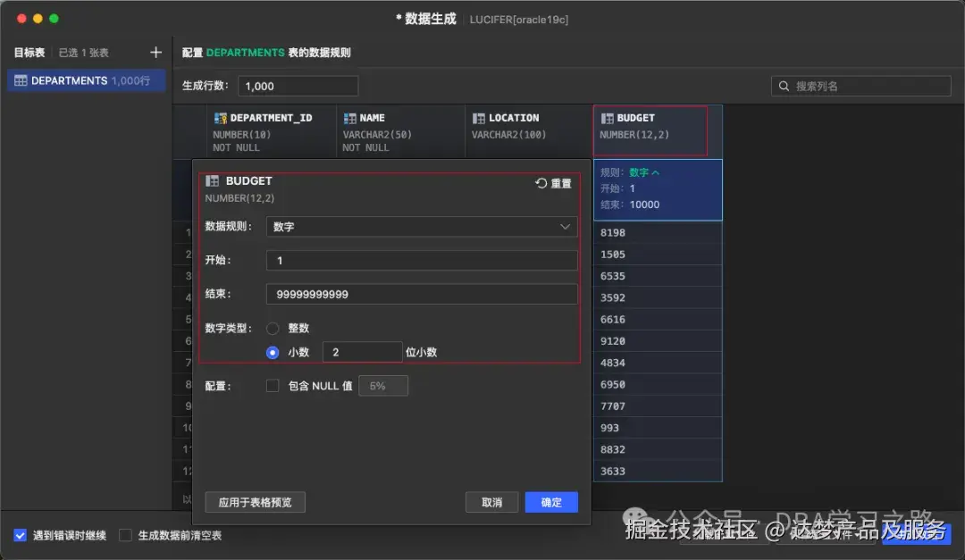
Task: Click preview cell value 7707
Action: coord(658,406)
